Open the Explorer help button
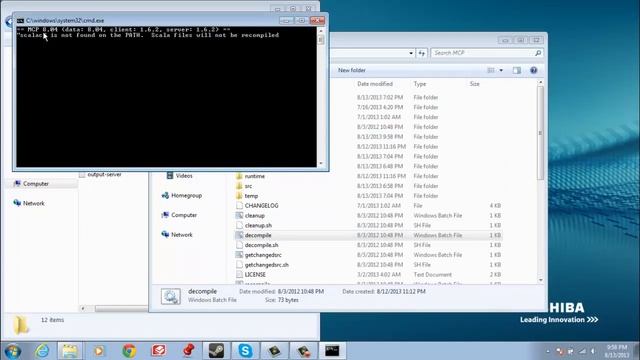 [533, 70]
